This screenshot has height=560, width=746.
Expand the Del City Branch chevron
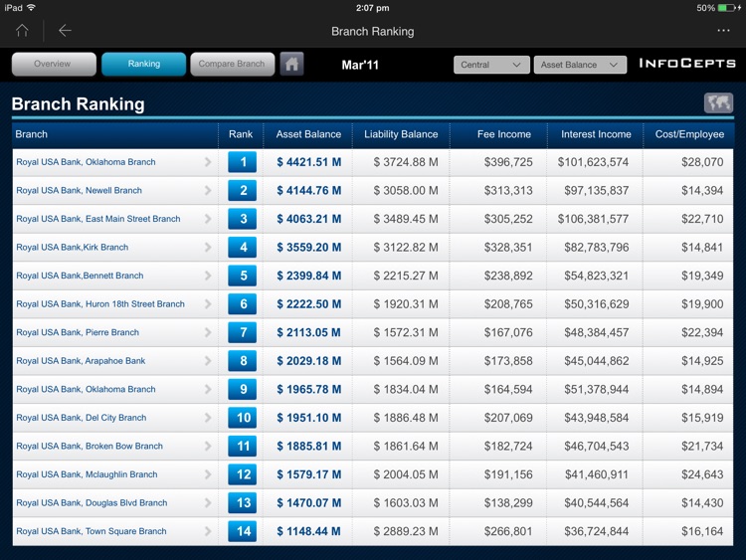coord(208,418)
